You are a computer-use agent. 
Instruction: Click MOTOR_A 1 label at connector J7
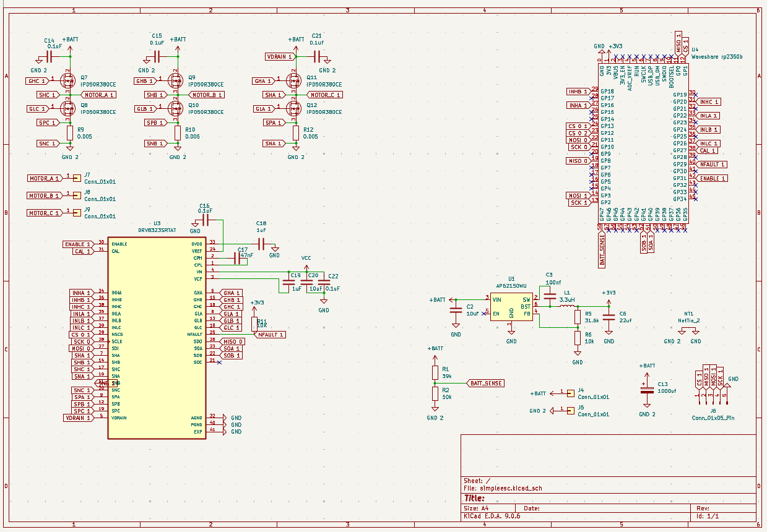45,178
